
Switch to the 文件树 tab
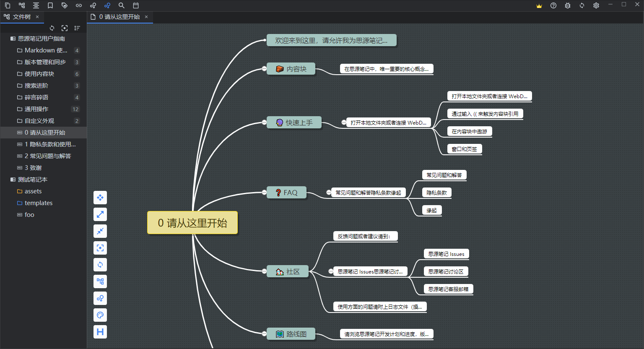20,17
